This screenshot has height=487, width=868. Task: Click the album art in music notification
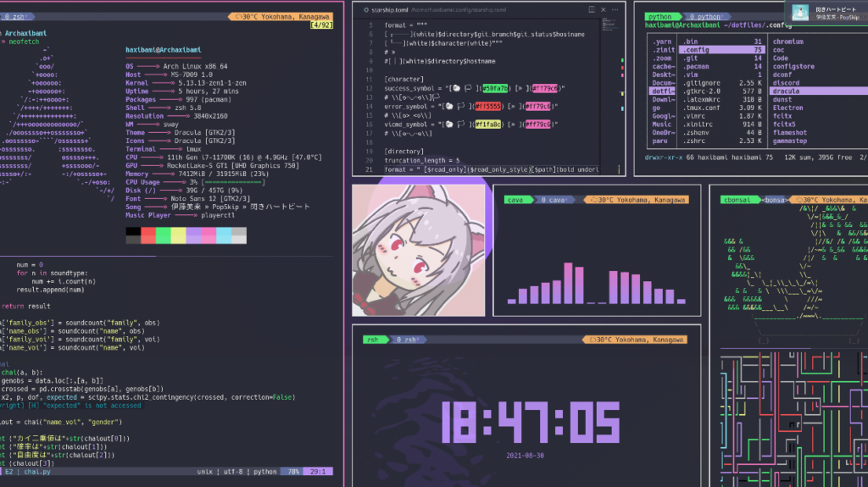(x=800, y=12)
